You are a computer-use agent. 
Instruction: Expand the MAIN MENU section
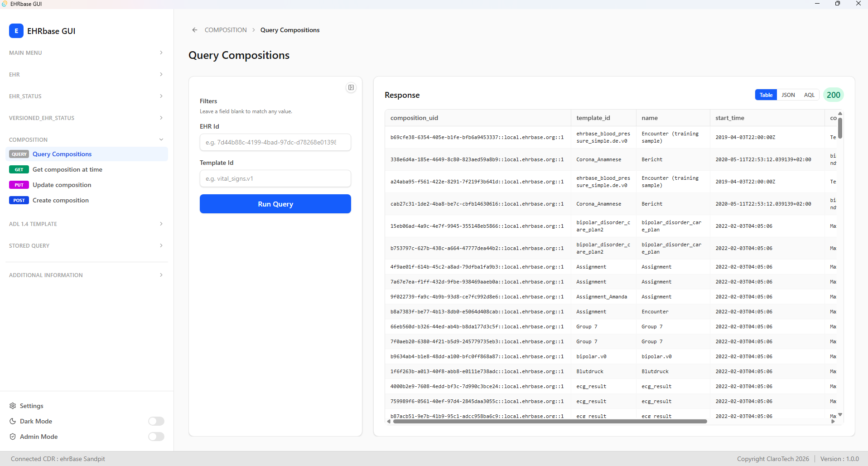click(87, 53)
